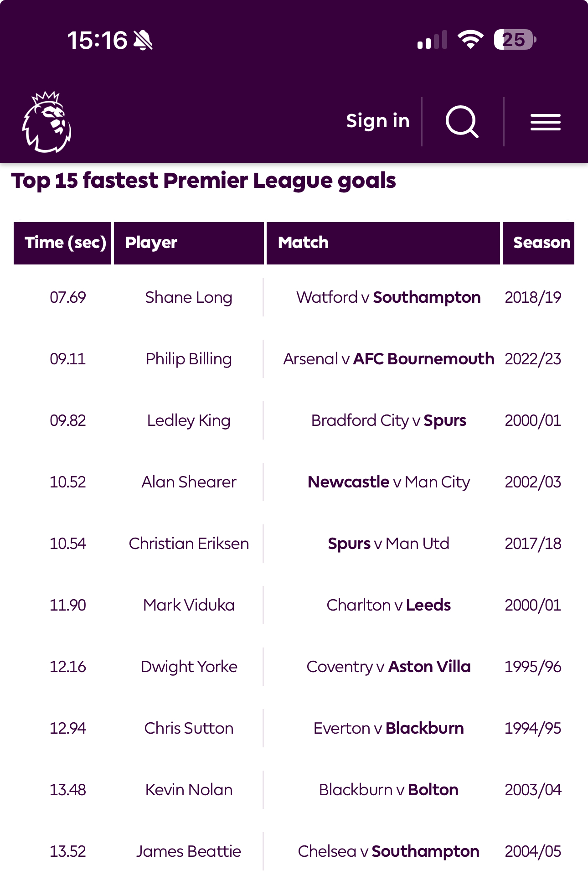Tap the cellular signal bars
The height and width of the screenshot is (891, 588).
[x=432, y=40]
